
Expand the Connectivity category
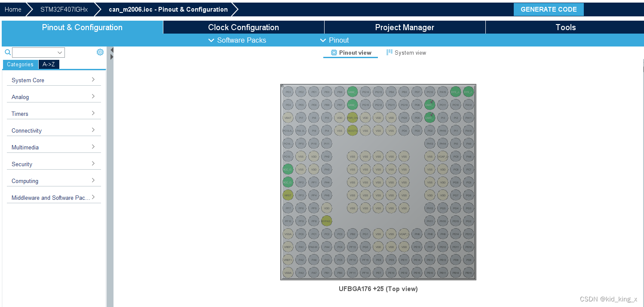point(54,130)
